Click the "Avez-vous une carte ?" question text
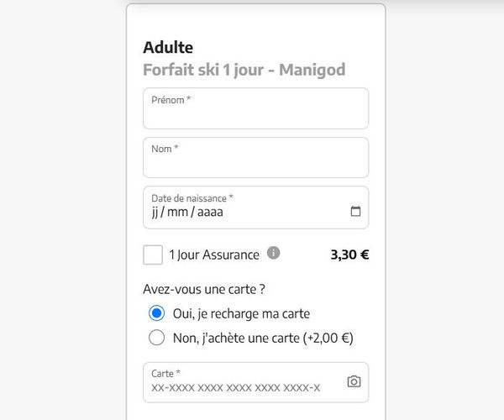This screenshot has height=420, width=504. coord(204,289)
